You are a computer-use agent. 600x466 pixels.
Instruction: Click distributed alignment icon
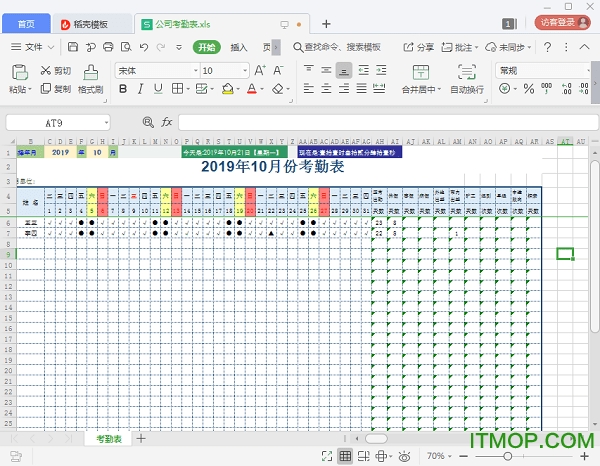click(379, 89)
